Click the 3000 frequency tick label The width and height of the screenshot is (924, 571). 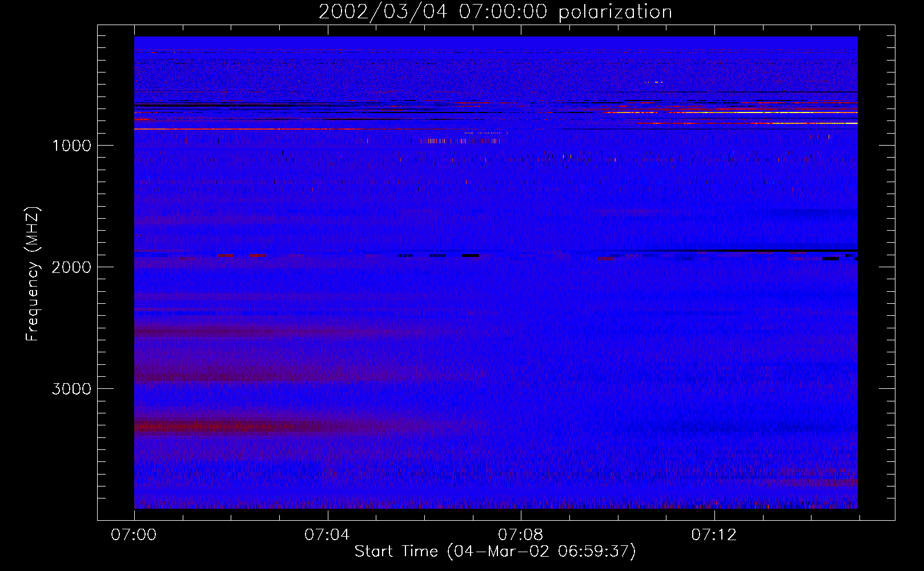click(x=71, y=389)
